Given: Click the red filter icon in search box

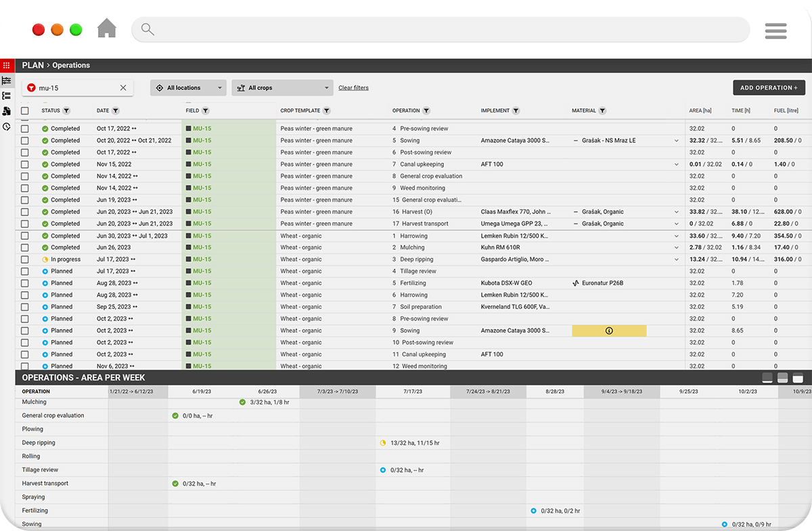Looking at the screenshot, I should pos(30,88).
